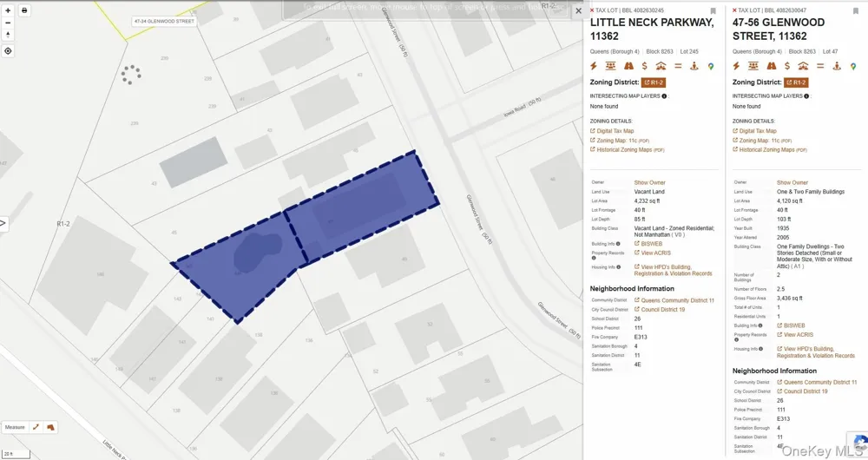
Task: Zoom out the map with minus button
Action: click(8, 23)
